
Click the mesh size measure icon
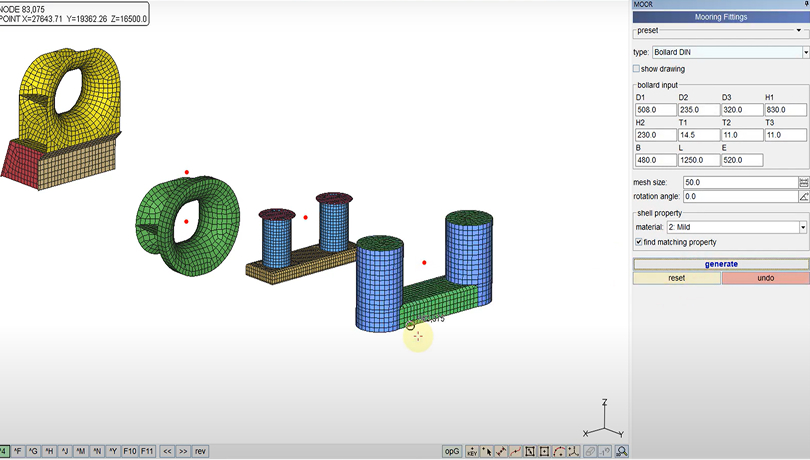(x=803, y=183)
